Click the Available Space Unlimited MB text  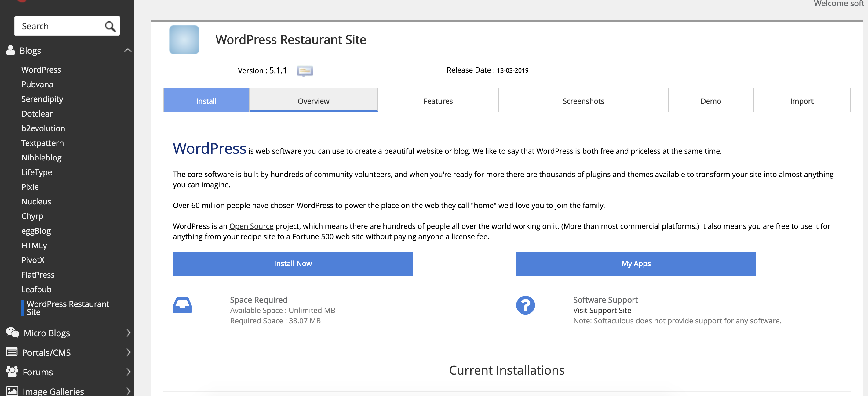pyautogui.click(x=283, y=310)
